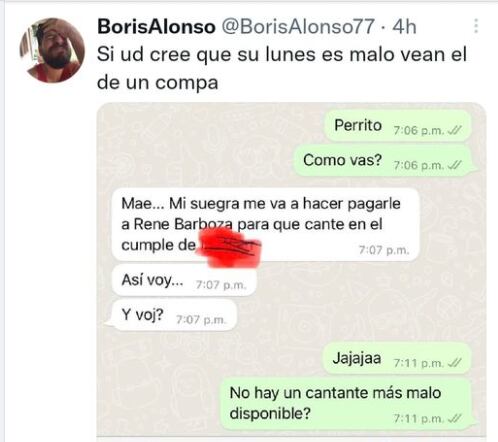This screenshot has width=498, height=442.
Task: Visit the @BorisAlonso77 handle link
Action: (298, 26)
